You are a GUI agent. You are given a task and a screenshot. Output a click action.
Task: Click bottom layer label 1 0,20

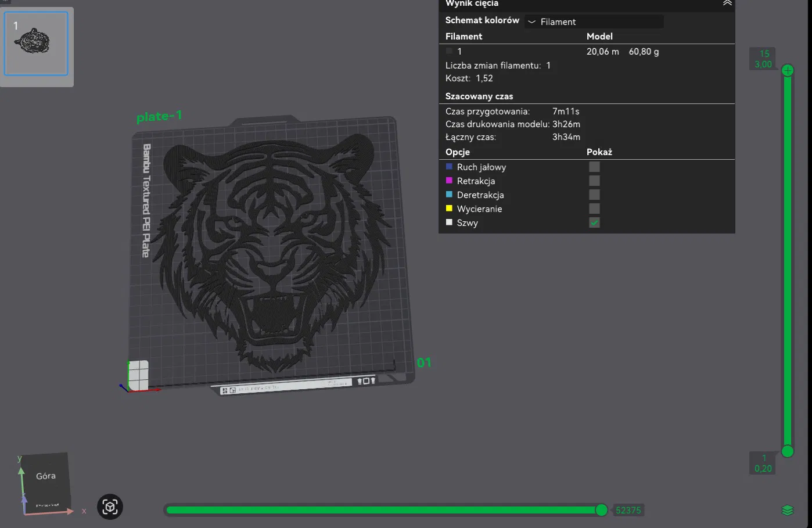(763, 464)
